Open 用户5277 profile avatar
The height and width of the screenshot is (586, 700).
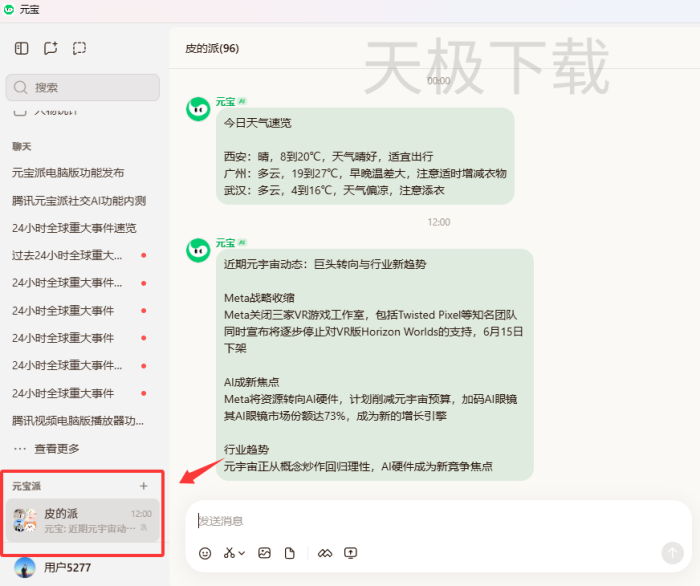point(25,568)
